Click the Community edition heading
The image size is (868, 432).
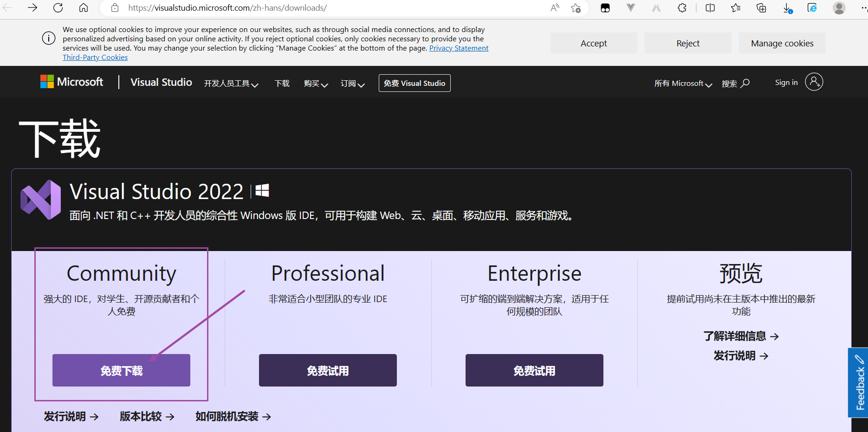[x=121, y=274]
